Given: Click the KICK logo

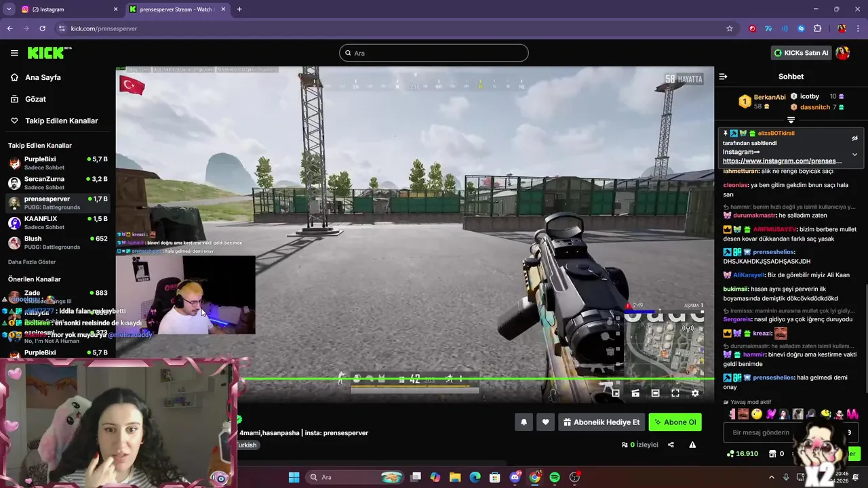Looking at the screenshot, I should coord(50,53).
